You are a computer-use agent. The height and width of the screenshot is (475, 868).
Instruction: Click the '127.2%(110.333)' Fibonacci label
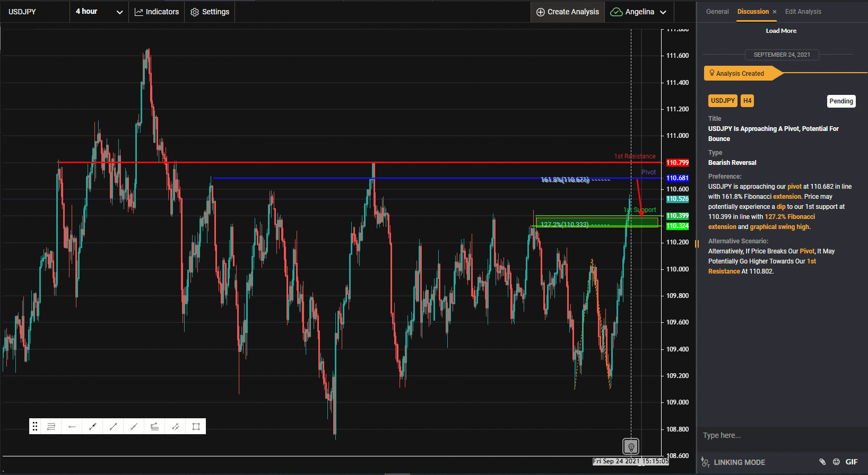pos(565,225)
